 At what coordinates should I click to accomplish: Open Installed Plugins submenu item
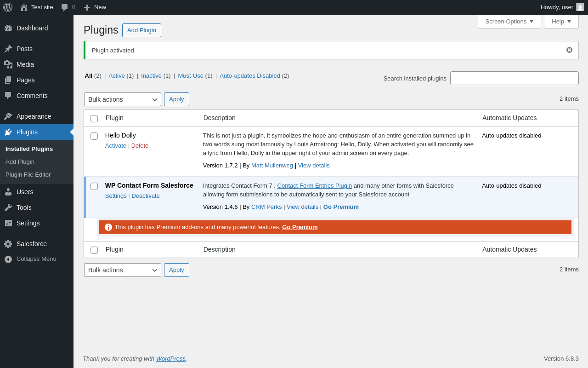[x=29, y=149]
